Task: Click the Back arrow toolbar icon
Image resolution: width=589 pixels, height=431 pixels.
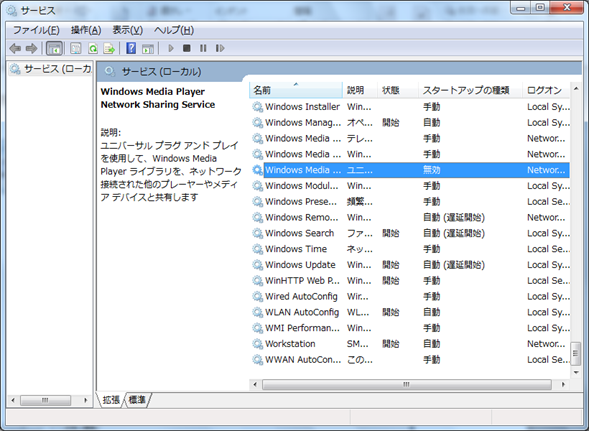Action: tap(15, 48)
